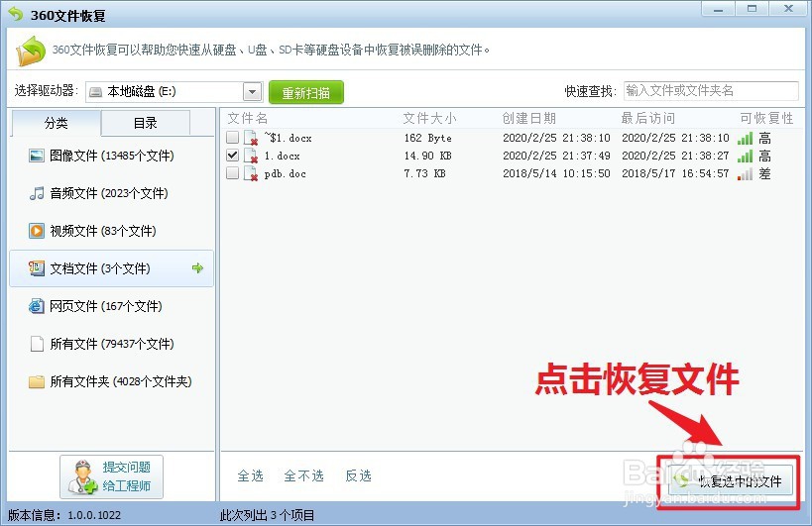Click the 此次列出 3 个项目 status text
Screen dimensions: 812x526
[x=268, y=515]
